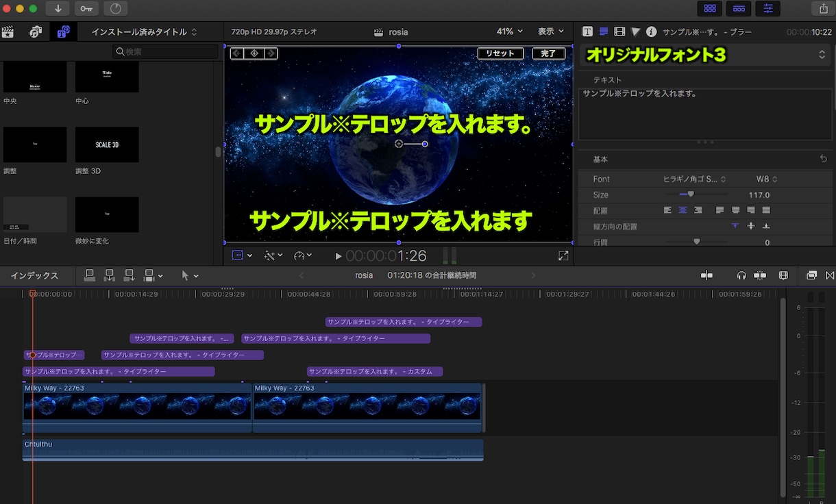
Task: Switch to the Filter inspector tab
Action: click(635, 32)
